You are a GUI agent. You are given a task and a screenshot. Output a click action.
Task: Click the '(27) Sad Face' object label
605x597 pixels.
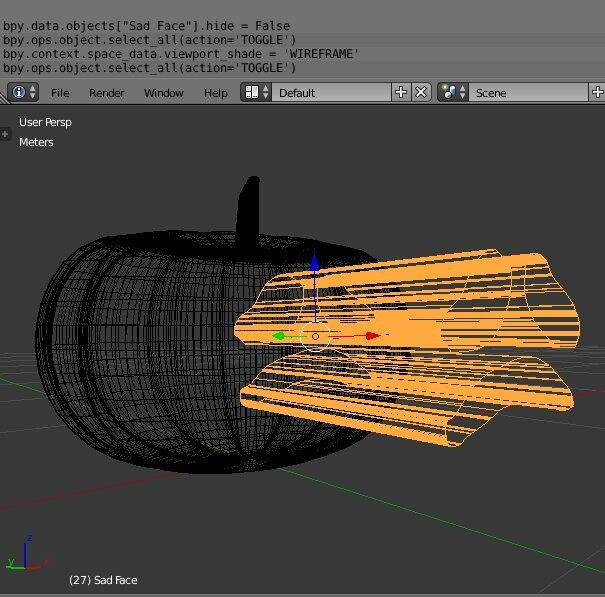point(103,580)
